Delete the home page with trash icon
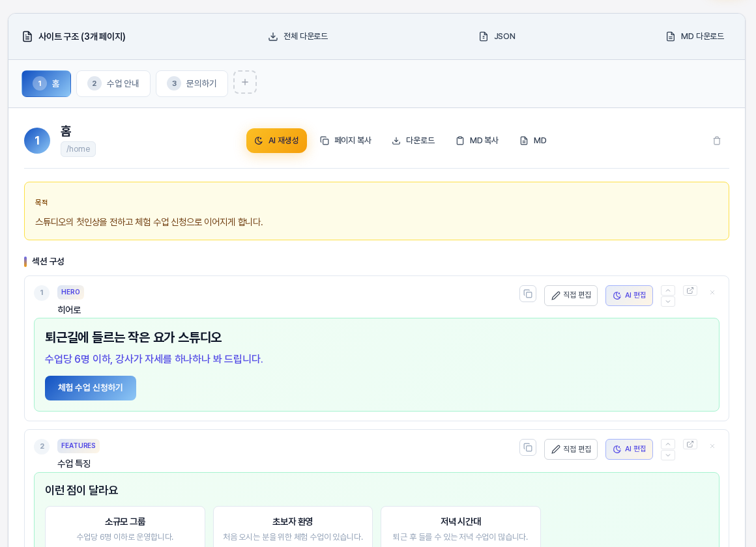 coord(716,141)
